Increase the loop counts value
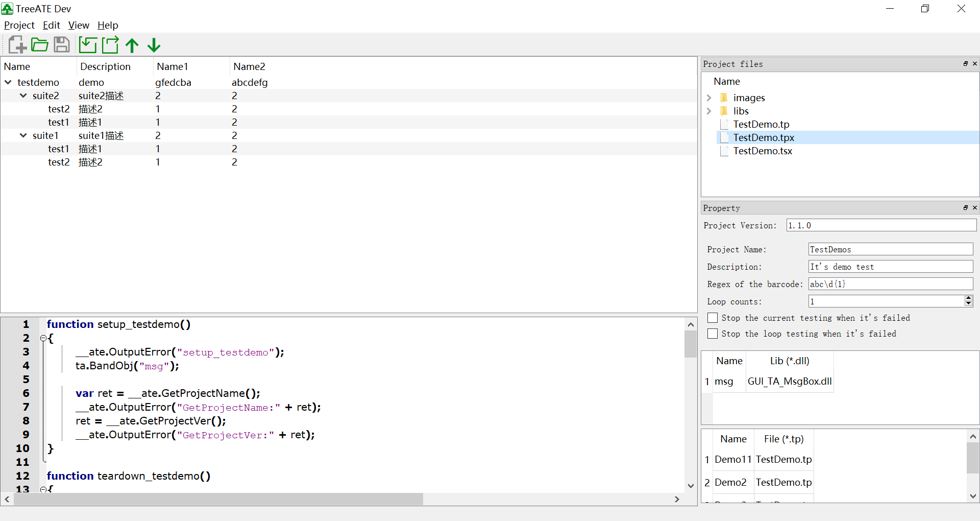This screenshot has height=521, width=980. point(969,298)
